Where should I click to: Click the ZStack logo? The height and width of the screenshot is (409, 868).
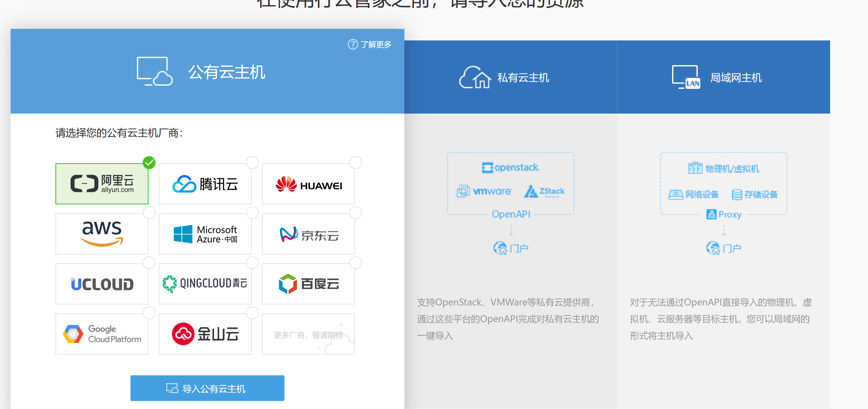coord(544,191)
